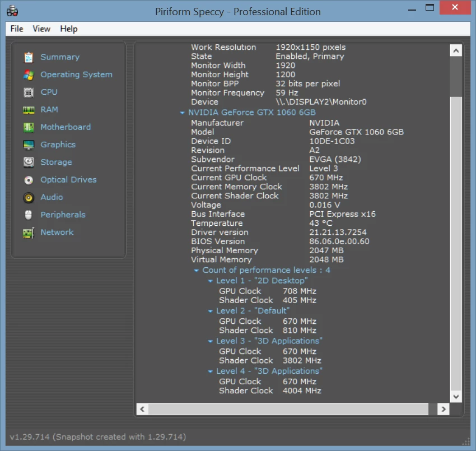Collapse Level 1 "2D Desktop" node

coord(210,281)
